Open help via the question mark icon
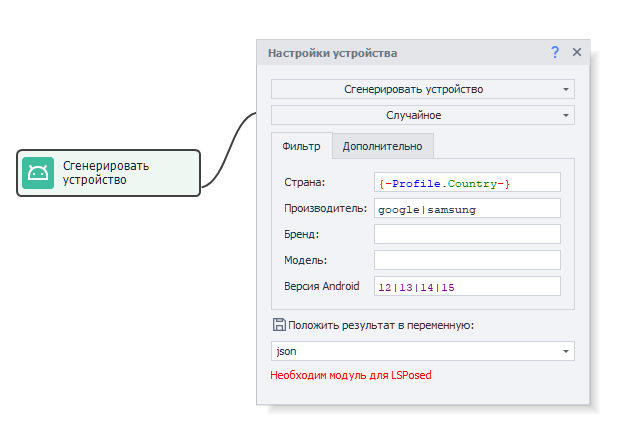This screenshot has height=438, width=620. (x=555, y=52)
